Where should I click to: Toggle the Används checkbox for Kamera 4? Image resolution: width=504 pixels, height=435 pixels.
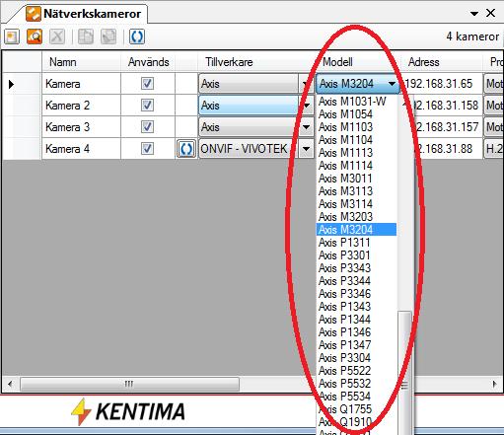147,149
